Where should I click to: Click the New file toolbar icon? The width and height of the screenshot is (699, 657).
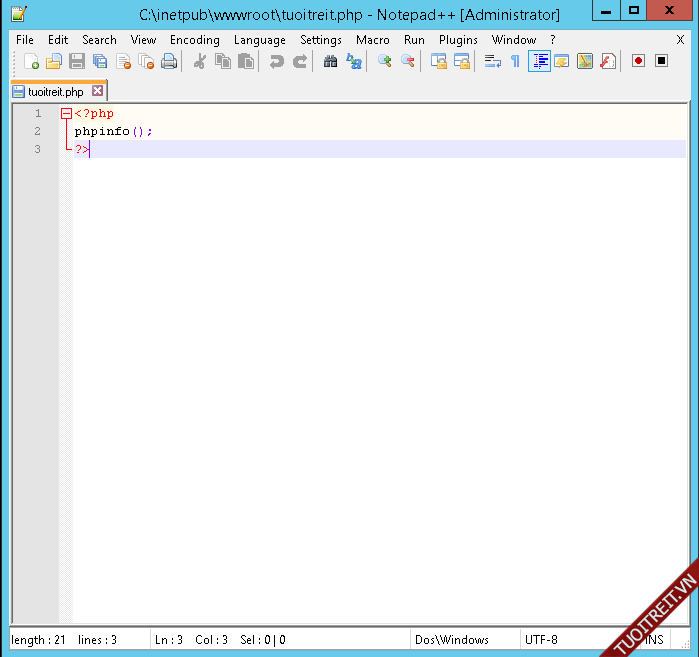pyautogui.click(x=31, y=61)
